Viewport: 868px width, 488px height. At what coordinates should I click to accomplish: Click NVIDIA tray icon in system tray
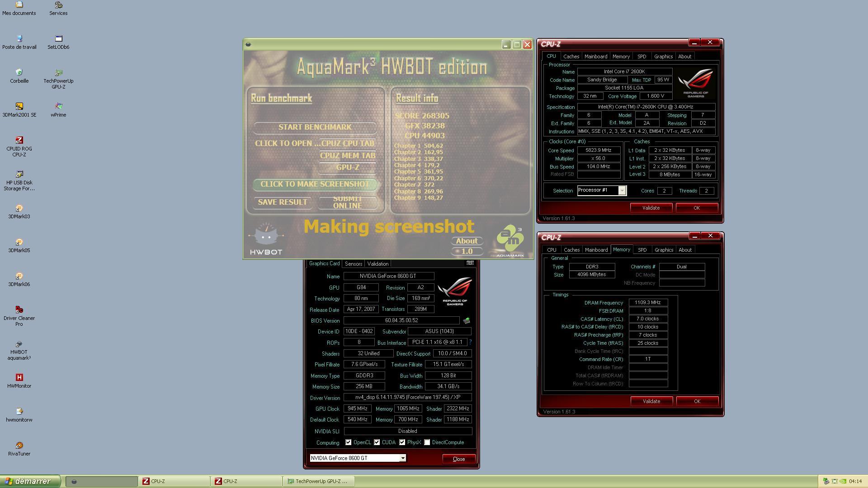pos(844,481)
